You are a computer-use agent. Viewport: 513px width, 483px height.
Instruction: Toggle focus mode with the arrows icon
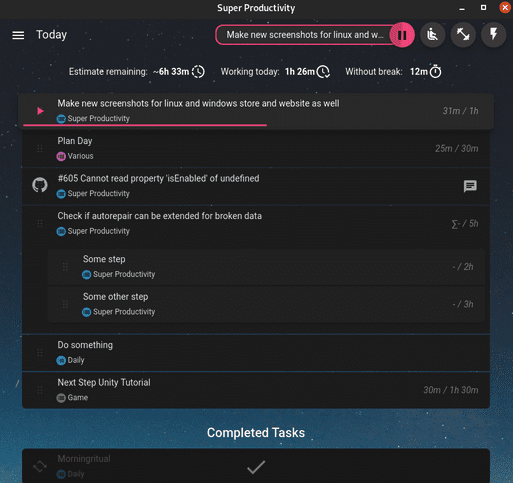(x=463, y=35)
